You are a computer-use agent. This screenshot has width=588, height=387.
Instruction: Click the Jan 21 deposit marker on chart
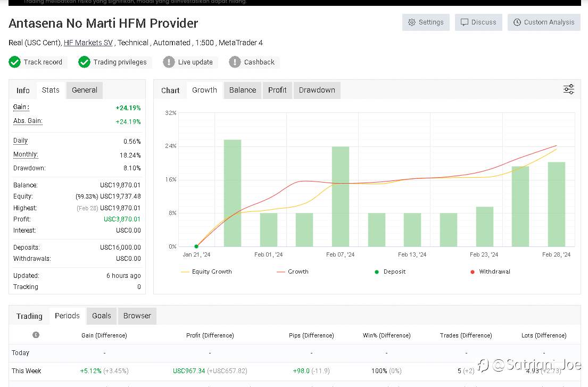[x=196, y=246]
